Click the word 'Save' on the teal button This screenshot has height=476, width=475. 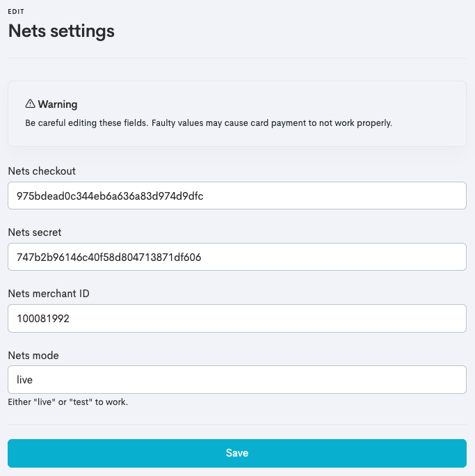tap(237, 453)
